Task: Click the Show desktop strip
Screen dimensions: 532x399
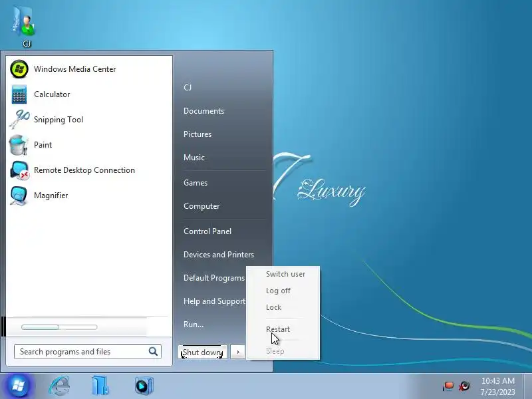Action: coord(527,386)
